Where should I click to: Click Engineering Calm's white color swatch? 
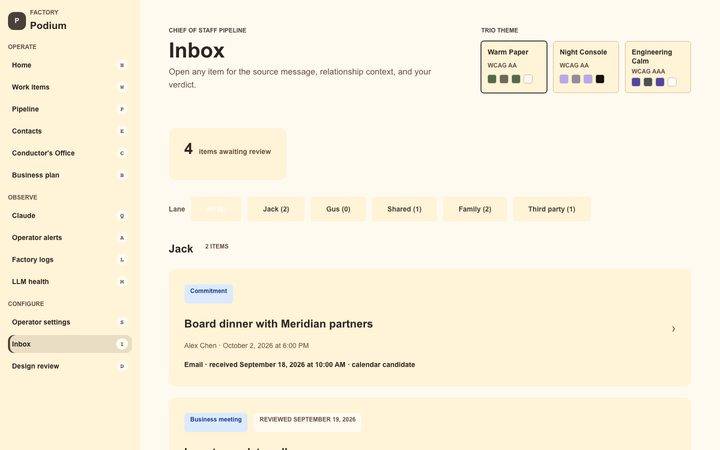[x=672, y=82]
